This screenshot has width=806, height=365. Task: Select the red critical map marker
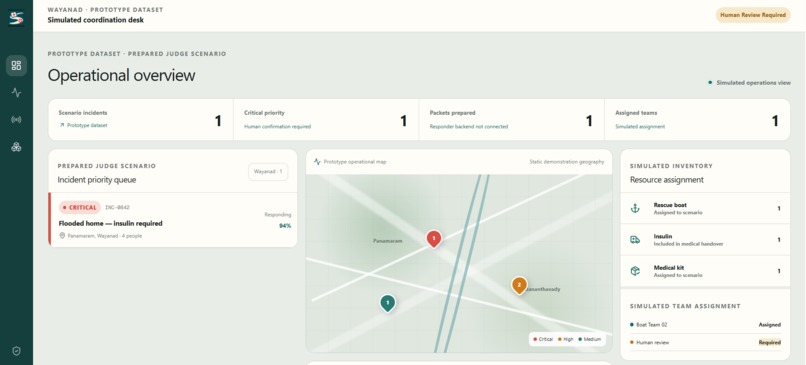click(434, 239)
